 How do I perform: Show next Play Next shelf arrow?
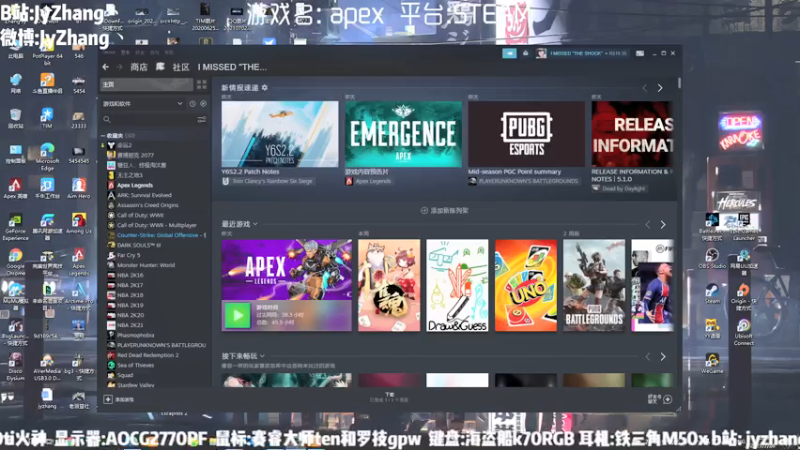(x=663, y=357)
